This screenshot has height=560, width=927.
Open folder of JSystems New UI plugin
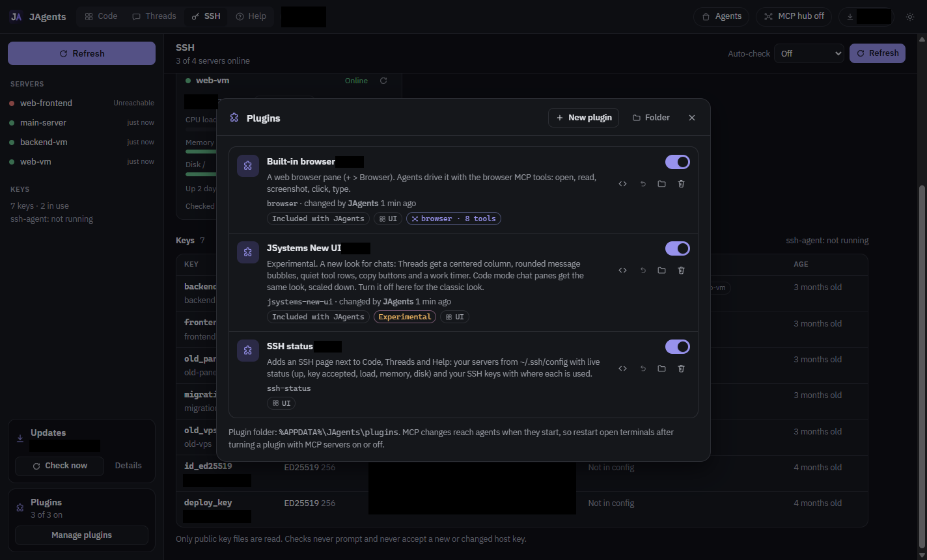click(661, 271)
